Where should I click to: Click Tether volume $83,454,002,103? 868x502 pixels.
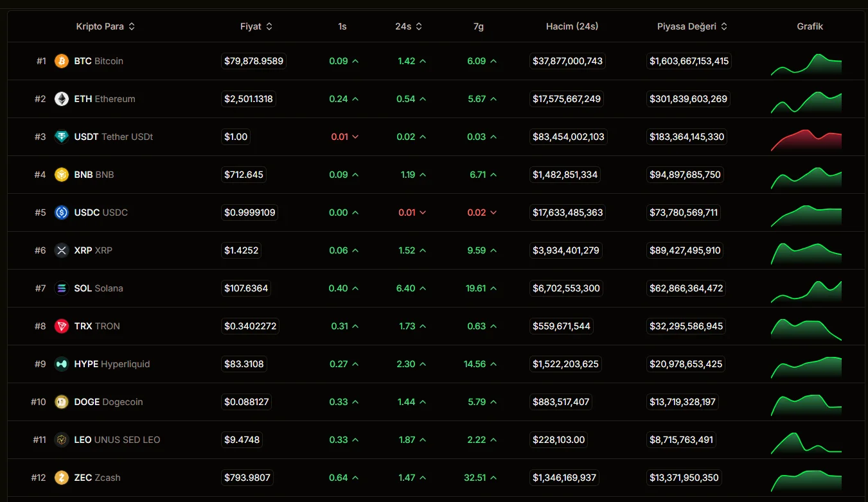tap(569, 137)
